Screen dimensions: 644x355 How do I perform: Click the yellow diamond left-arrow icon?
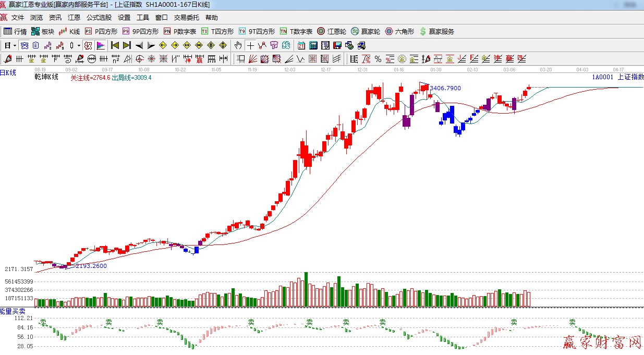(163, 45)
